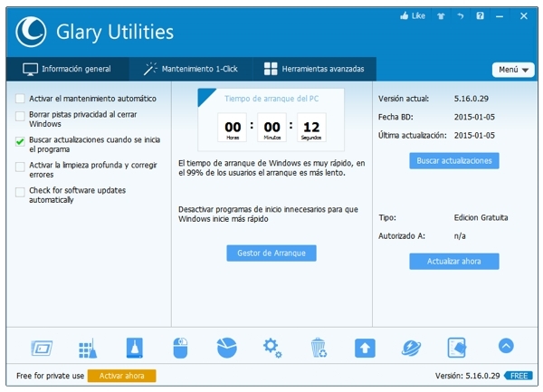
Task: Click the minutes counter labeled Minutos
Action: pyautogui.click(x=271, y=128)
